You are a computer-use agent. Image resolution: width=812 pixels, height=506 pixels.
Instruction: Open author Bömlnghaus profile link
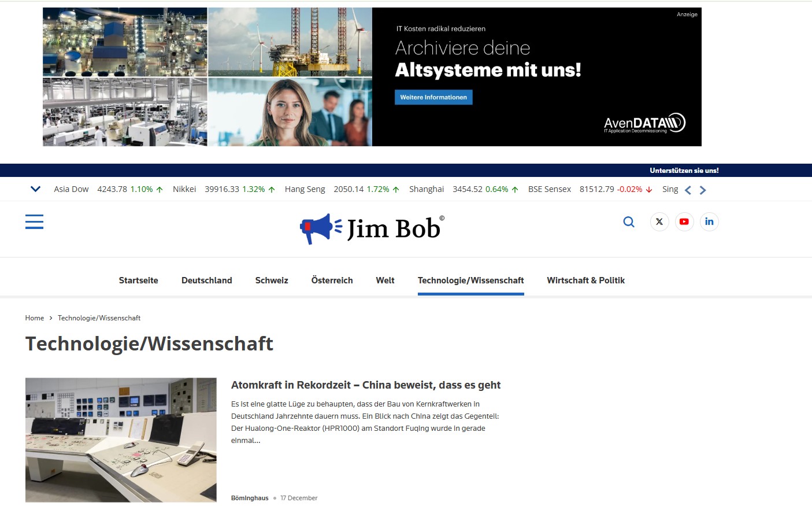(250, 498)
